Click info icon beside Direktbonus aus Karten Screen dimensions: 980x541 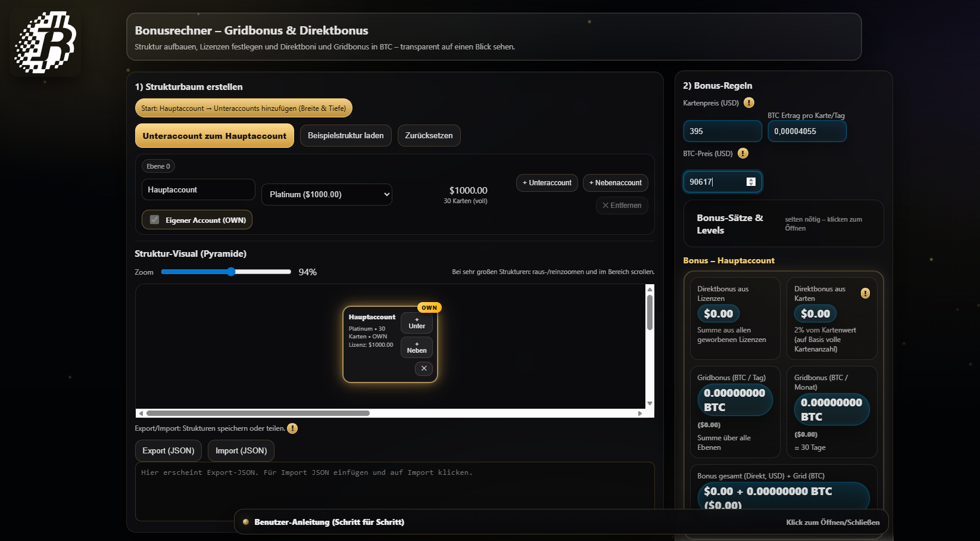click(865, 293)
